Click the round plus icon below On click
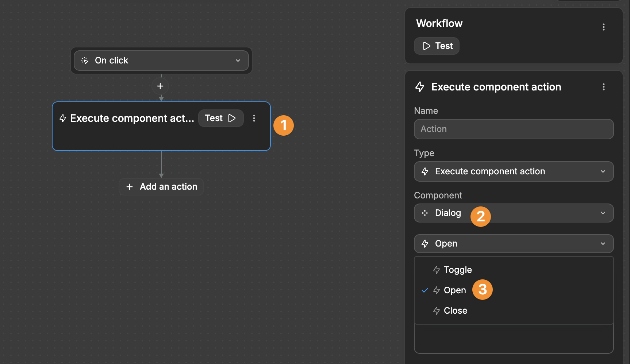Image resolution: width=630 pixels, height=364 pixels. 160,86
